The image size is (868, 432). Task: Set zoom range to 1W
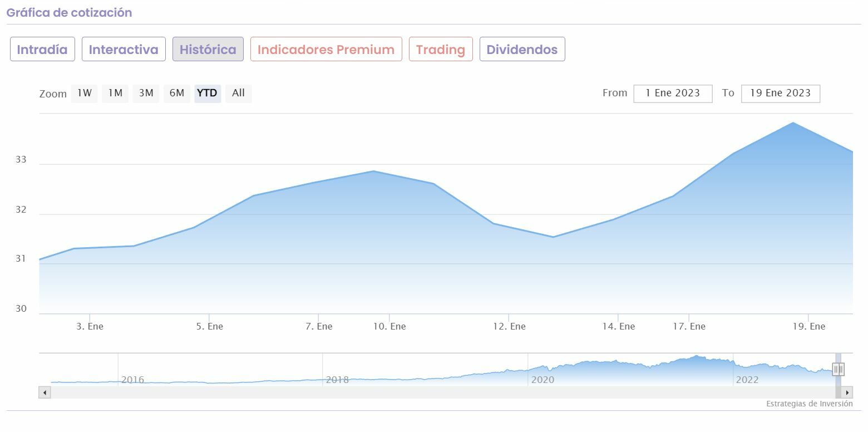point(84,94)
